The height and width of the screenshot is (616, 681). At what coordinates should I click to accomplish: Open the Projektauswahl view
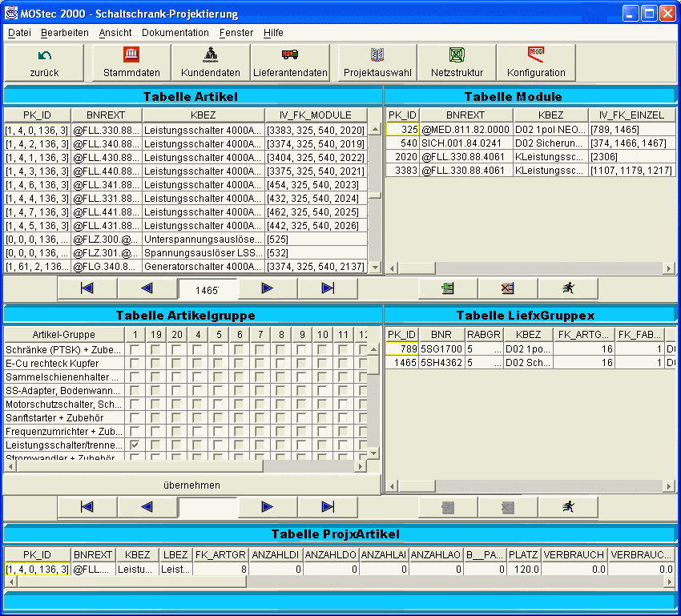point(377,62)
